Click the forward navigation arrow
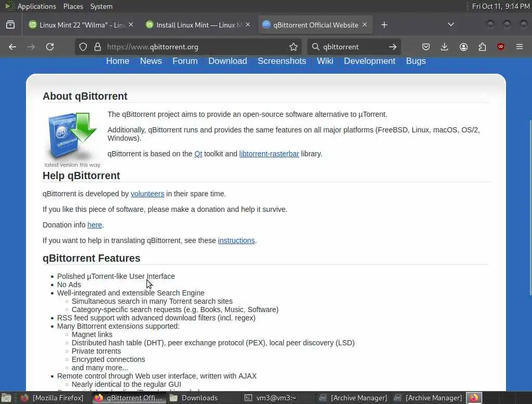Viewport: 532px width, 404px height. click(31, 47)
